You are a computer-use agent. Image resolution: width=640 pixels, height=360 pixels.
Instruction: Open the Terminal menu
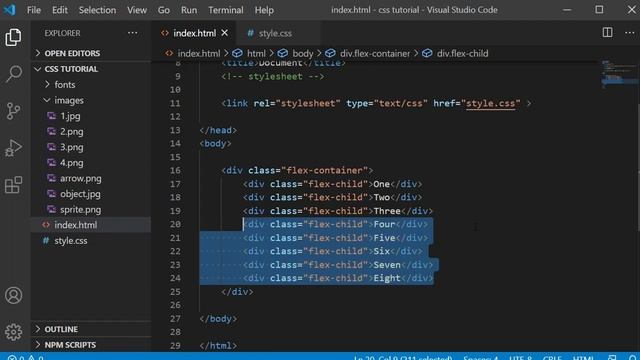(226, 10)
